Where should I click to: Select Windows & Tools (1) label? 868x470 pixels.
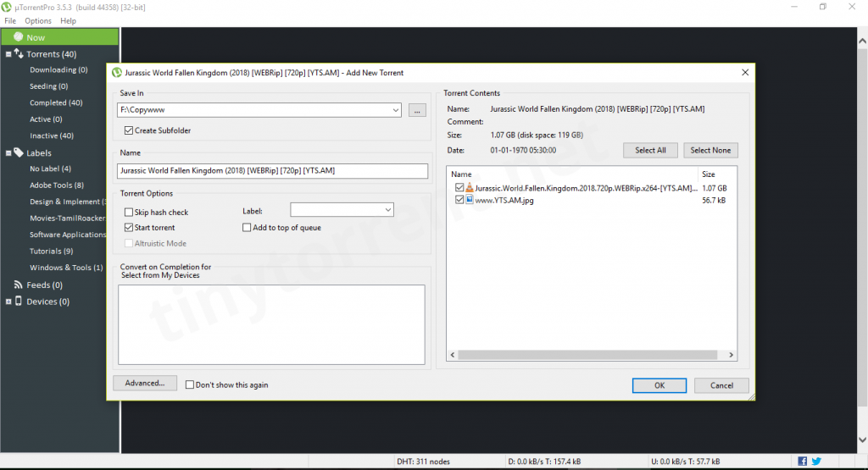pyautogui.click(x=66, y=268)
